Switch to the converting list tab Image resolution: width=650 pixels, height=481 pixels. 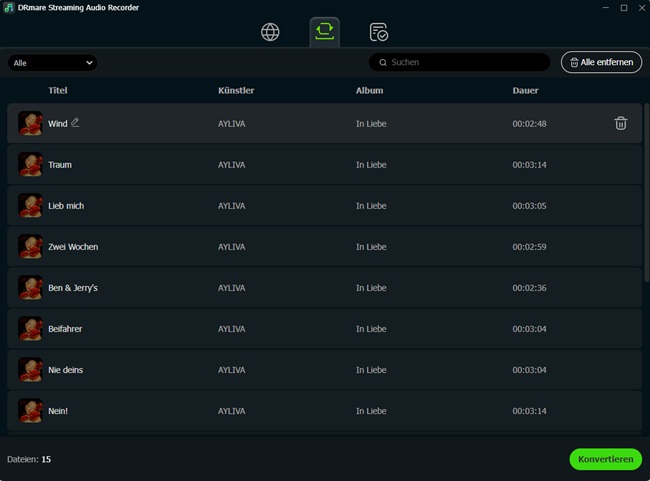click(324, 32)
